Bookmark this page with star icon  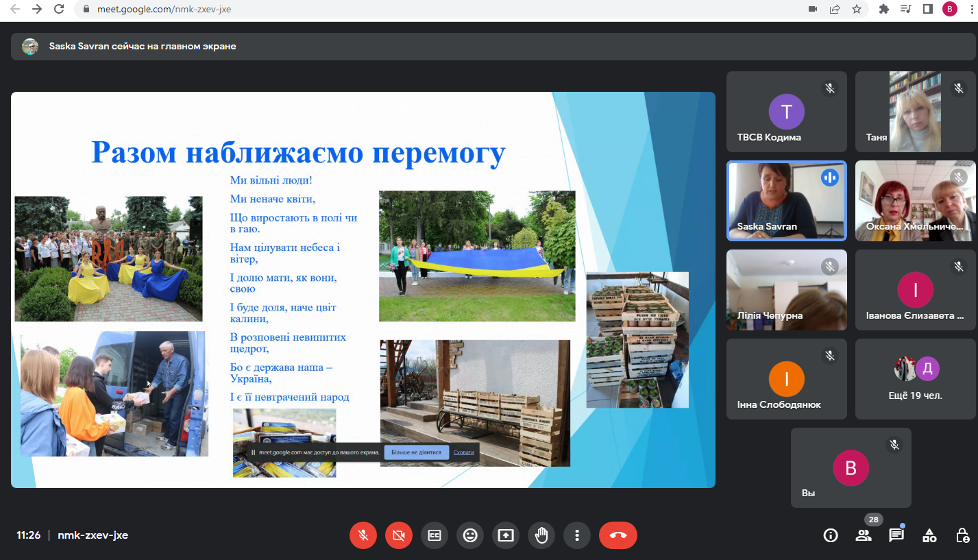(x=856, y=9)
